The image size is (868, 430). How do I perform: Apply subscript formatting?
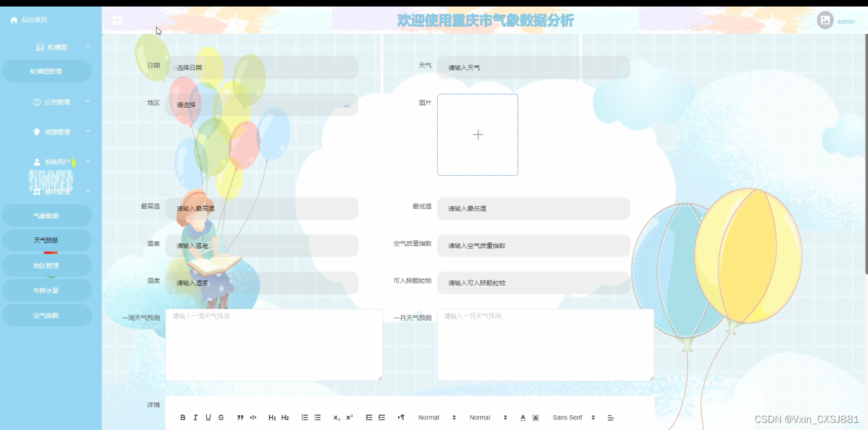(x=337, y=418)
